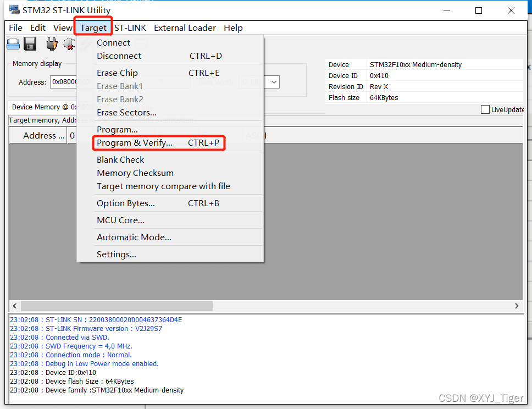Screen dimensions: 532x409
Task: Choose Program... from the Target menu
Action: click(x=170, y=130)
